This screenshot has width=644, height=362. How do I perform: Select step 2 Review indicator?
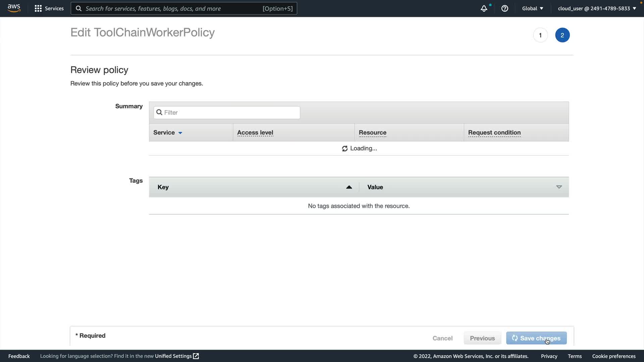(562, 35)
